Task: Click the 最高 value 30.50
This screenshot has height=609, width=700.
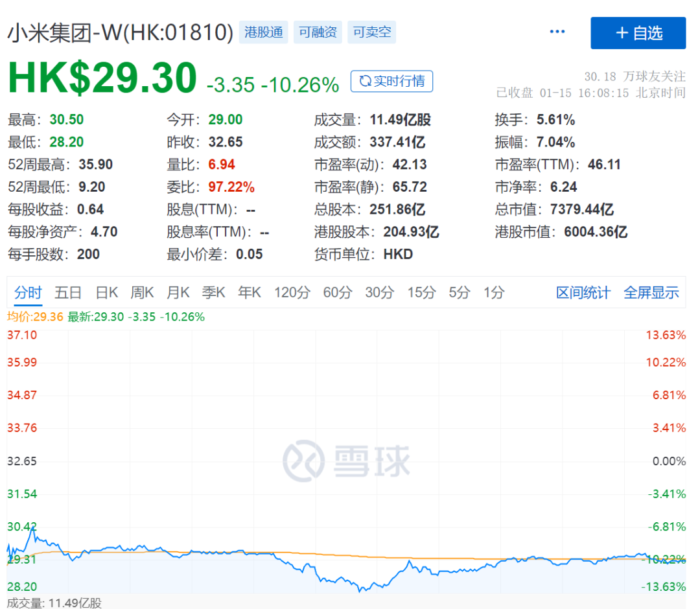Action: [67, 120]
